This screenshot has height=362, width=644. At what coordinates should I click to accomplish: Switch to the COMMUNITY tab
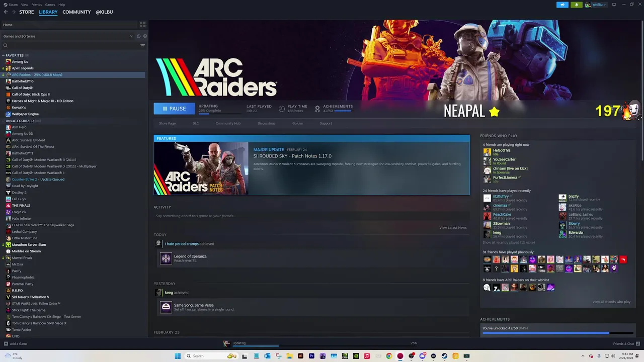tap(76, 12)
